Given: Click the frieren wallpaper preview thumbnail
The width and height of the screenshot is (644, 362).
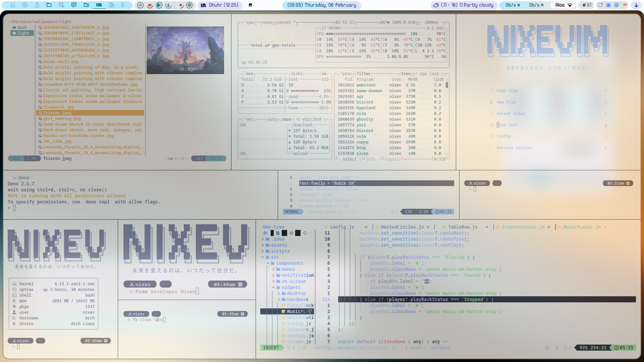Looking at the screenshot, I should click(185, 50).
